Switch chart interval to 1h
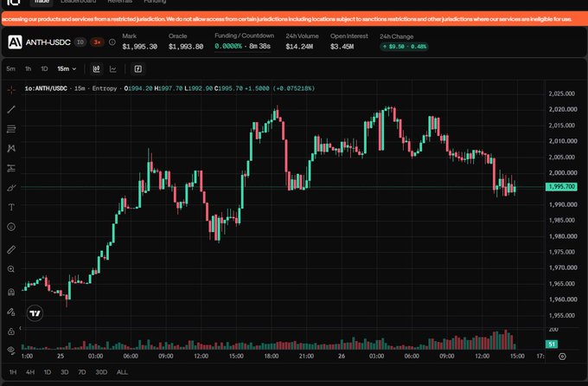Screen dimensions: 588x386 click(x=29, y=68)
